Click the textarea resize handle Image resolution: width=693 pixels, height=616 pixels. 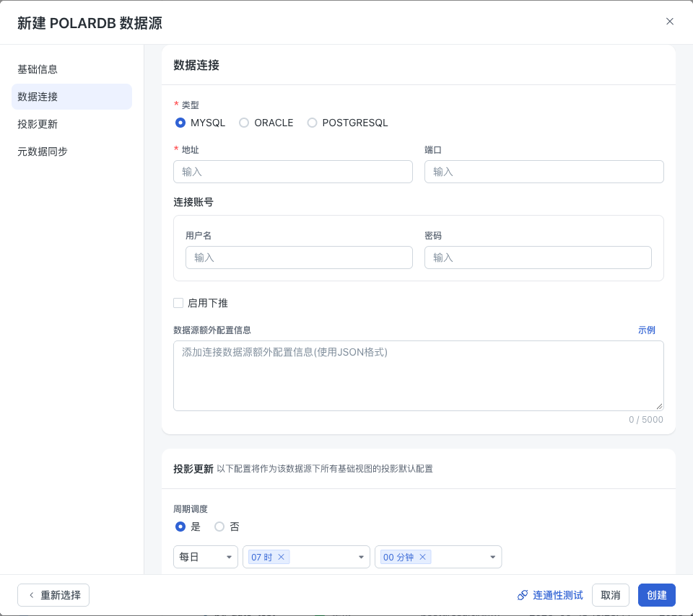659,406
